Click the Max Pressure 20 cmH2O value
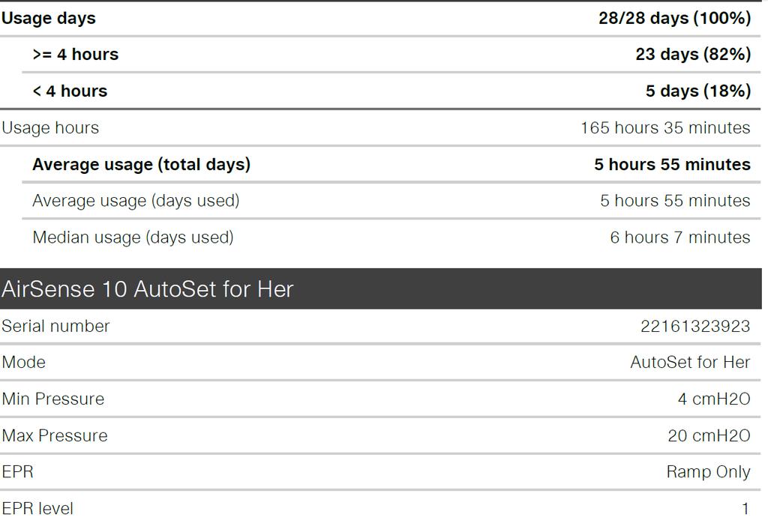The width and height of the screenshot is (768, 532). [x=709, y=435]
